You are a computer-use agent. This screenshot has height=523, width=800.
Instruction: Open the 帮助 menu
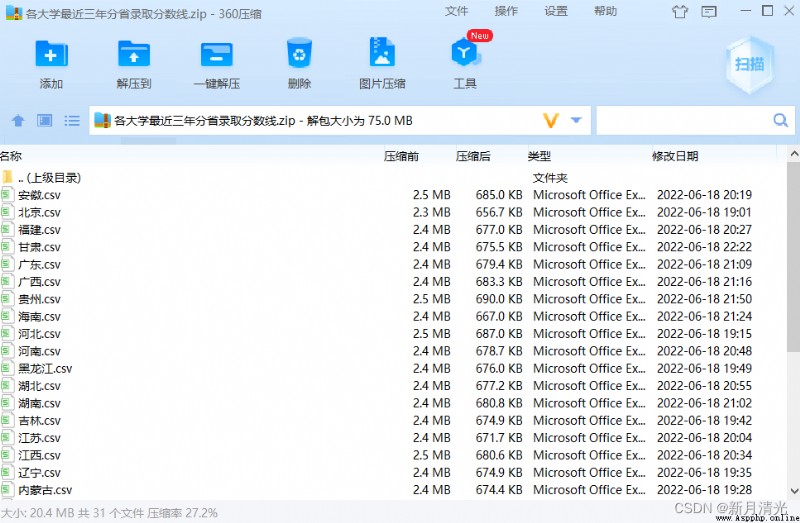[x=605, y=11]
